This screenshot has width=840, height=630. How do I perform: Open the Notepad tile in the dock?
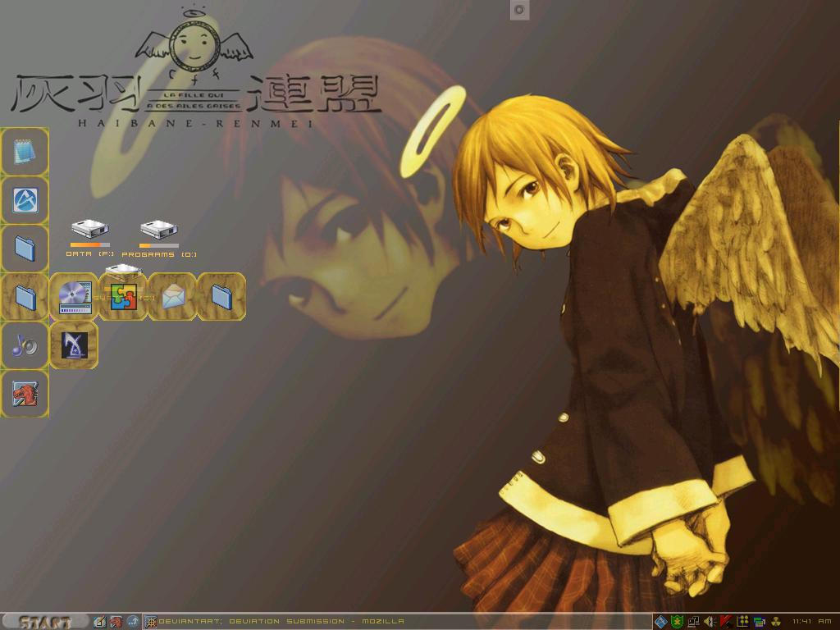click(x=25, y=152)
